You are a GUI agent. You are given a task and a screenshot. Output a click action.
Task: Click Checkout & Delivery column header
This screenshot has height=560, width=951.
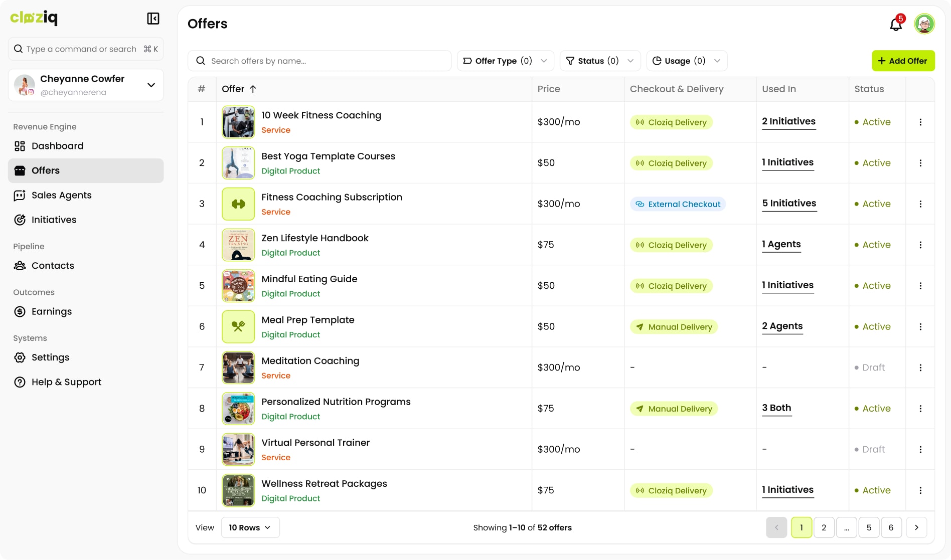[677, 89]
